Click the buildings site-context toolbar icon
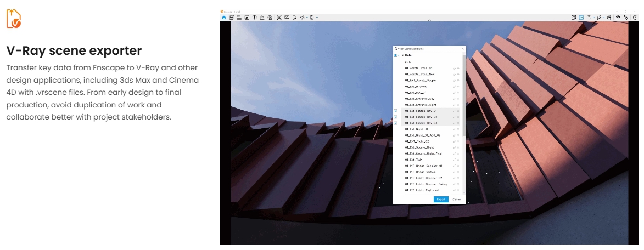 point(262,18)
